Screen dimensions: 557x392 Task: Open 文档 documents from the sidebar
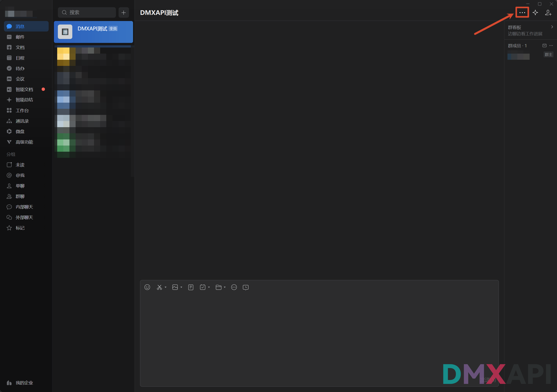pyautogui.click(x=26, y=47)
